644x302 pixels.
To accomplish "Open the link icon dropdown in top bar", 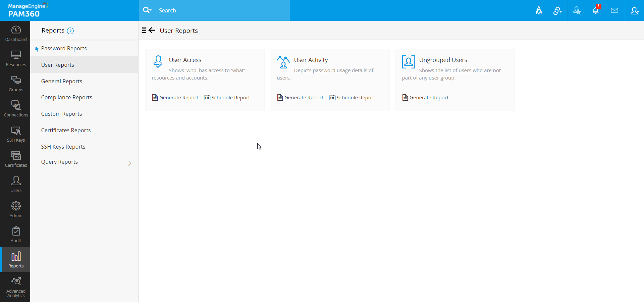I will coord(558,10).
